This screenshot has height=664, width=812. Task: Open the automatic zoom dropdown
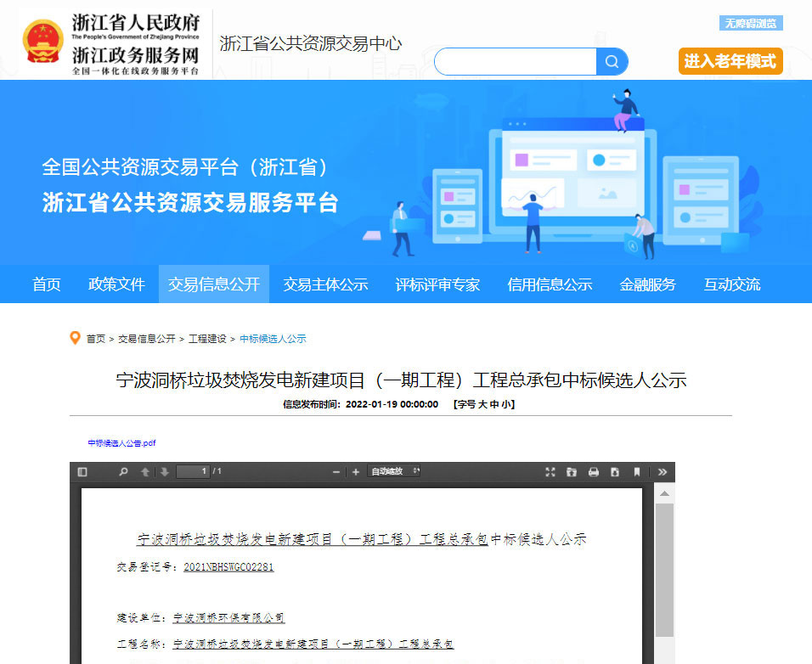tap(395, 472)
